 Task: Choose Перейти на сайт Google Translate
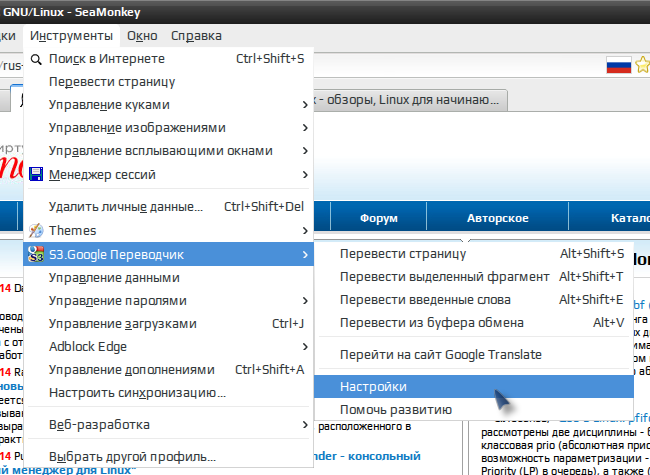click(x=474, y=354)
